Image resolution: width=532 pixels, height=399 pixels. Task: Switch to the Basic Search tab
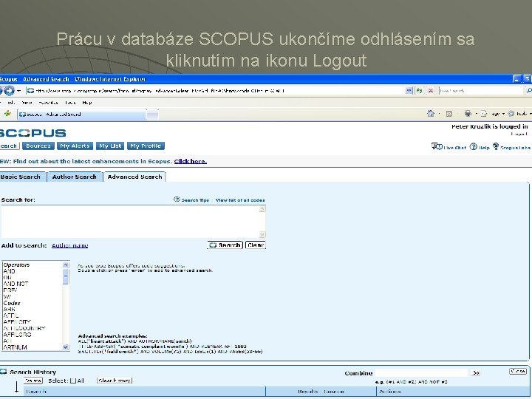[x=22, y=177]
